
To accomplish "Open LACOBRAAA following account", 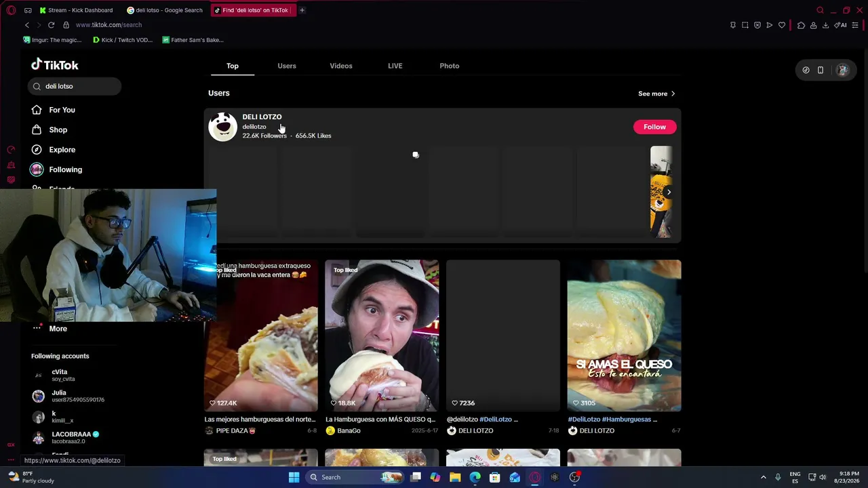I will coord(75,437).
